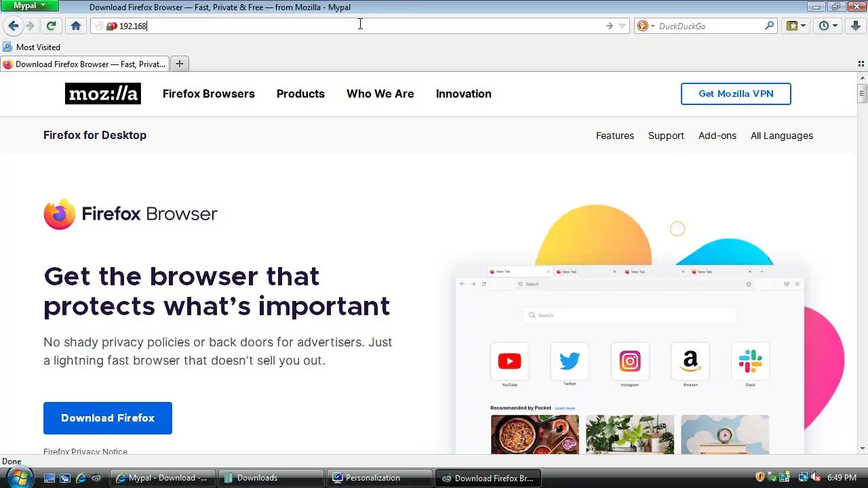The width and height of the screenshot is (868, 488).
Task: Expand the search engine selector arrow
Action: click(x=652, y=26)
